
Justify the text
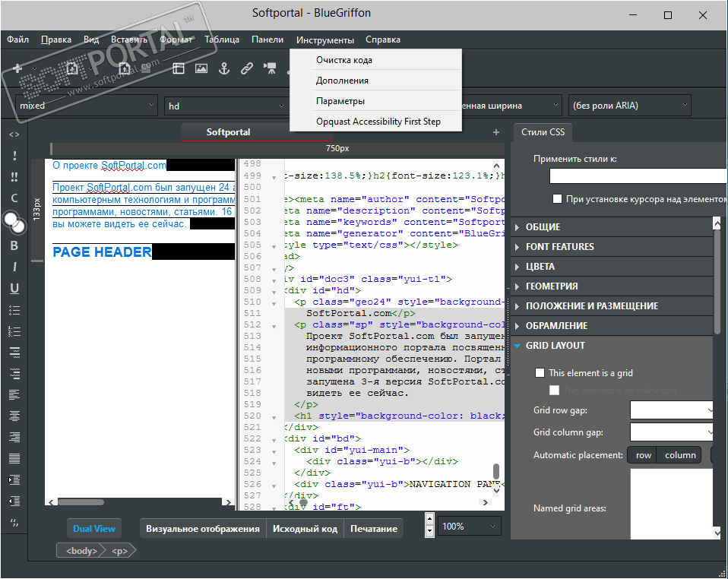click(14, 459)
